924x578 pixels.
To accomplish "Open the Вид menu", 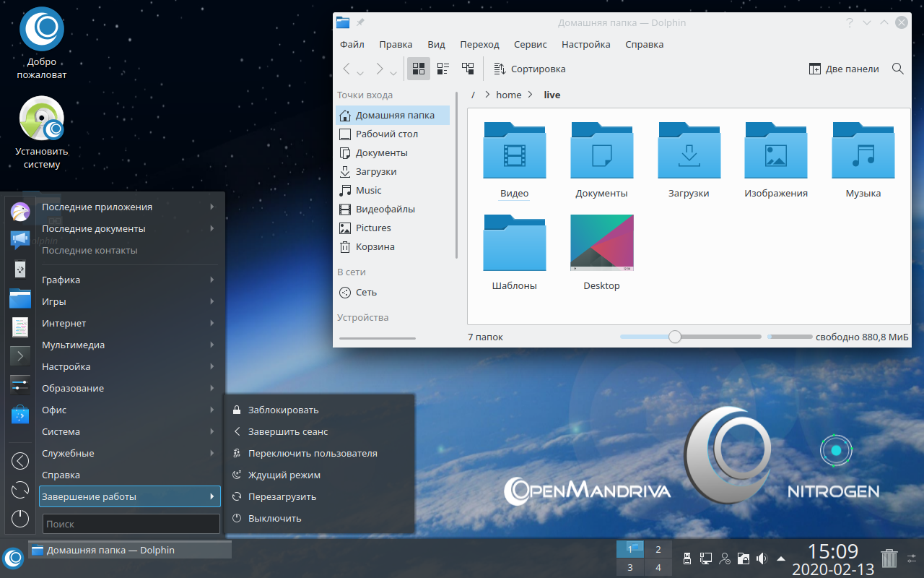I will tap(436, 44).
